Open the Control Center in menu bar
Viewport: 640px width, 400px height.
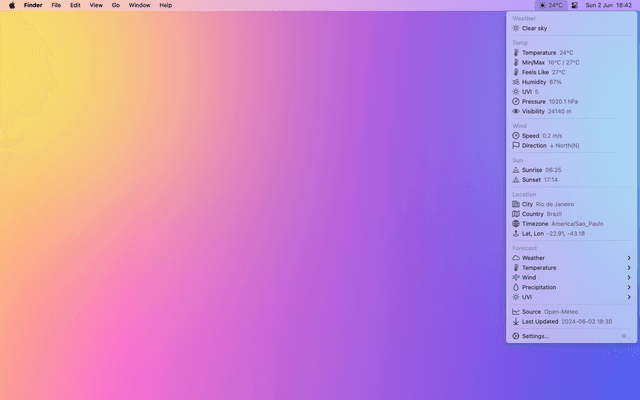[x=574, y=5]
